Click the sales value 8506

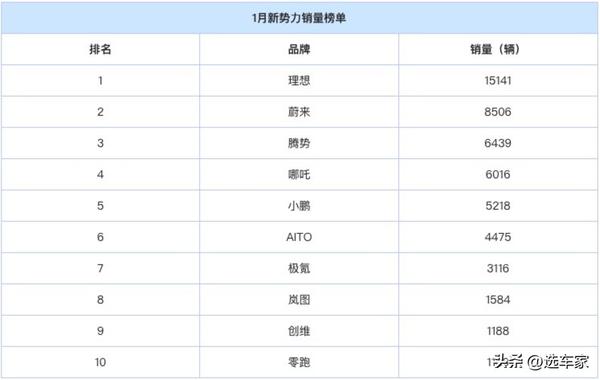[x=498, y=112]
